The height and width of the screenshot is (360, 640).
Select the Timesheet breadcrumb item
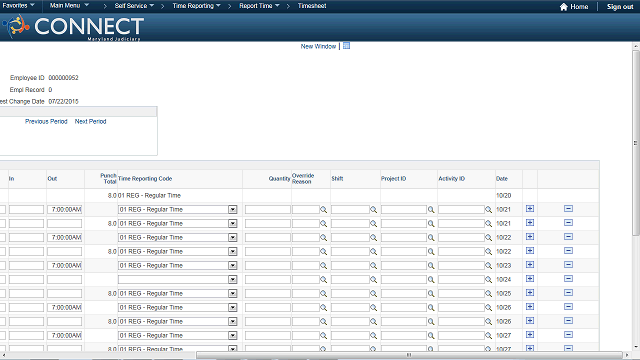pos(312,6)
